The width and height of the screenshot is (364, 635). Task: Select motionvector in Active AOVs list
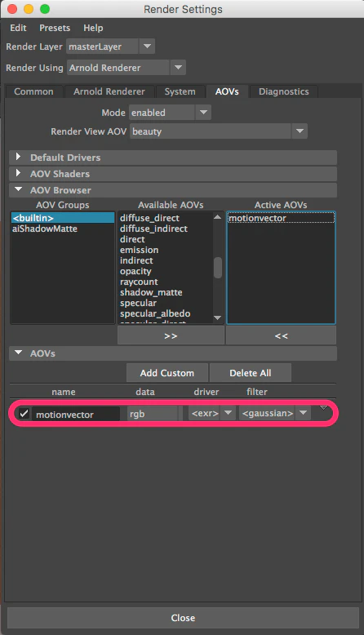281,218
